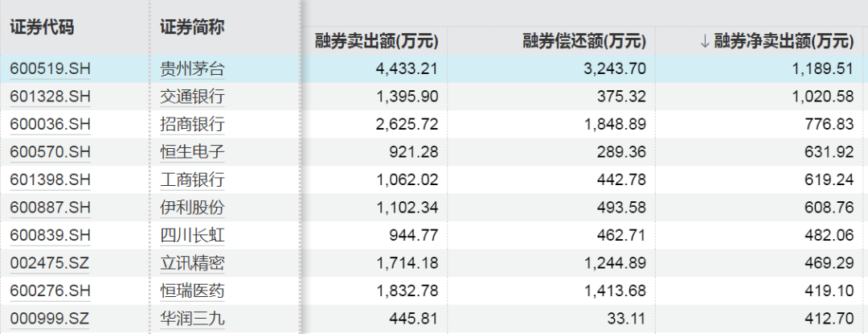Click the net value 1,189.51
Image resolution: width=868 pixels, height=334 pixels.
824,69
